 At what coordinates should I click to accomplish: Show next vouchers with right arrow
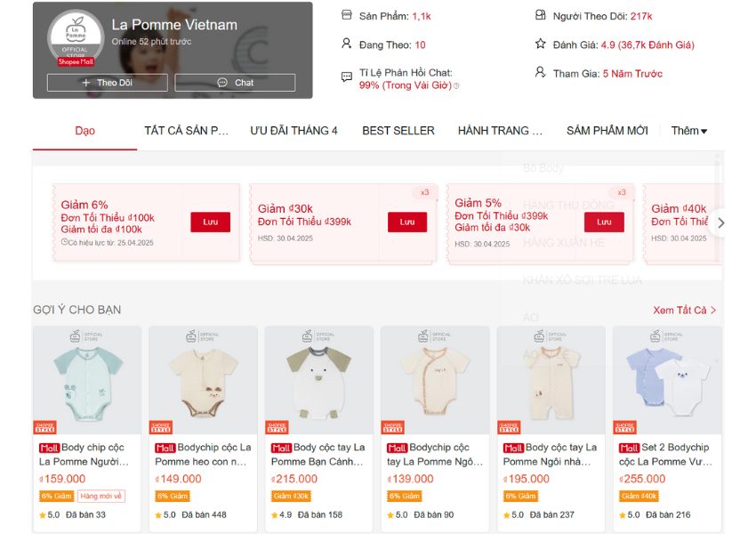click(720, 222)
